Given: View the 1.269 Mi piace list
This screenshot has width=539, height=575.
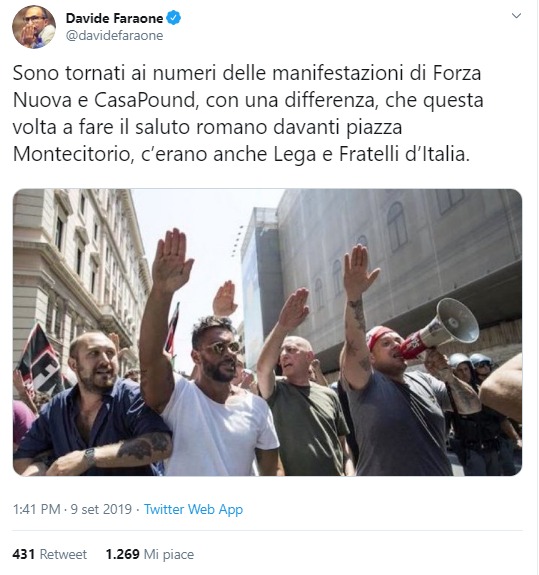Looking at the screenshot, I should click(150, 554).
